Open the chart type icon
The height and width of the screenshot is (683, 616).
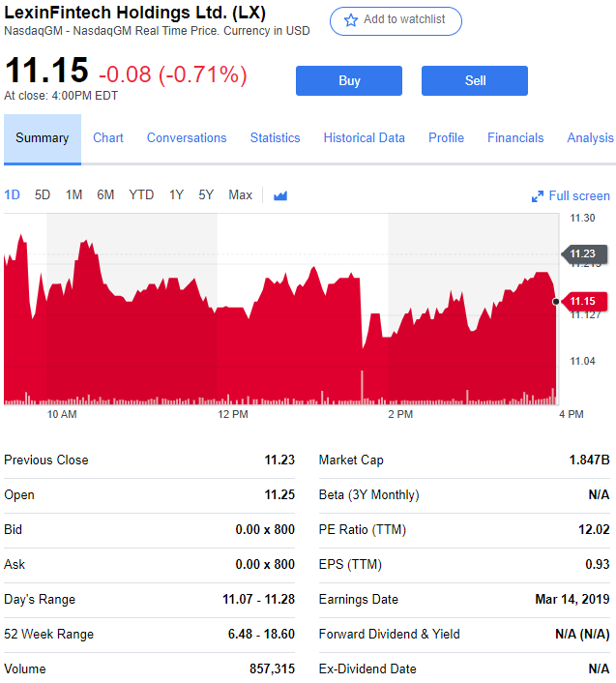pos(280,195)
